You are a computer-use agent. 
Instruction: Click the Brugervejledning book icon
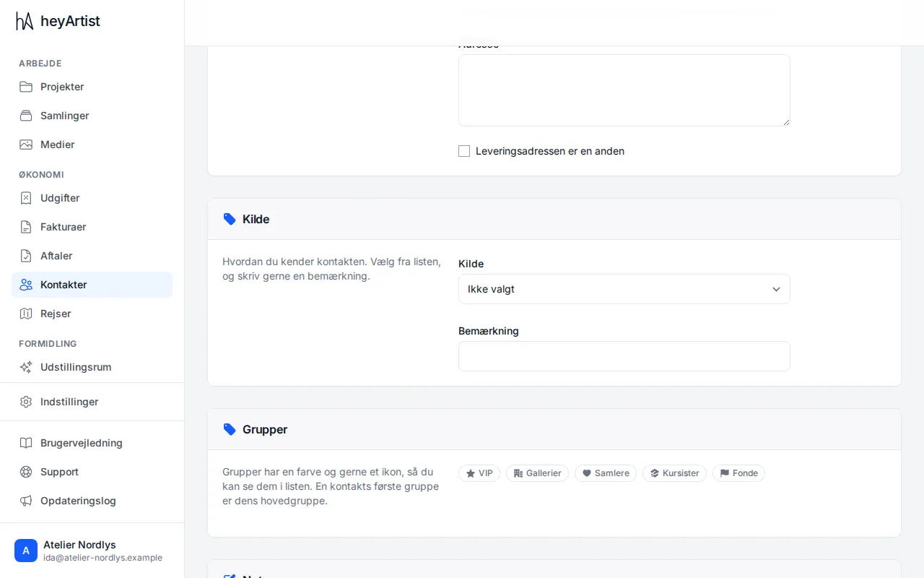[26, 443]
